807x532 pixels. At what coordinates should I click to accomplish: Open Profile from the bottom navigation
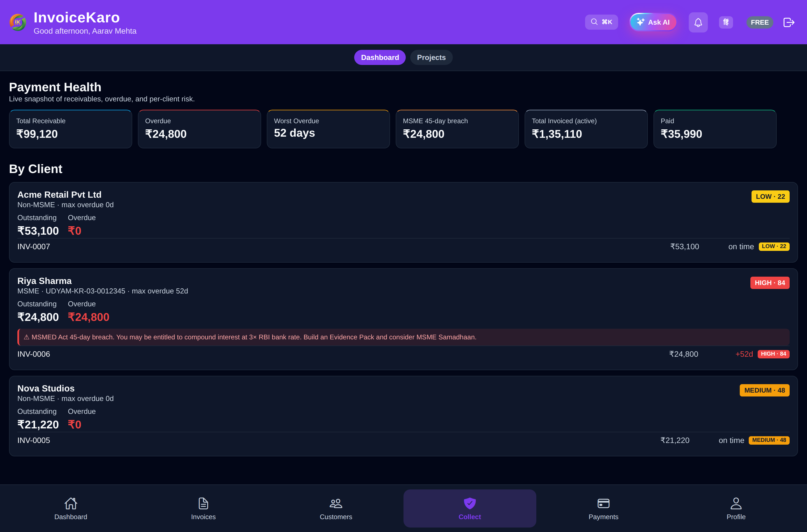[736, 508]
